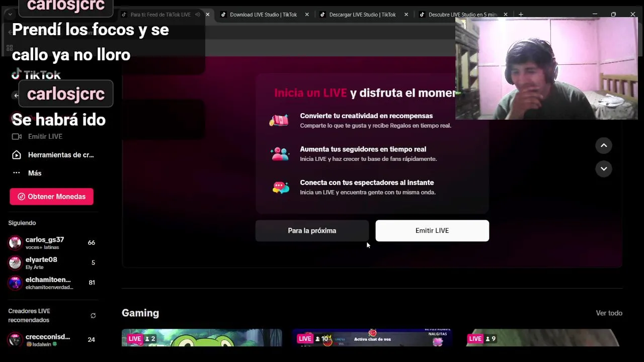Open crececonisd... live avatar
The width and height of the screenshot is (644, 362).
coord(15,340)
